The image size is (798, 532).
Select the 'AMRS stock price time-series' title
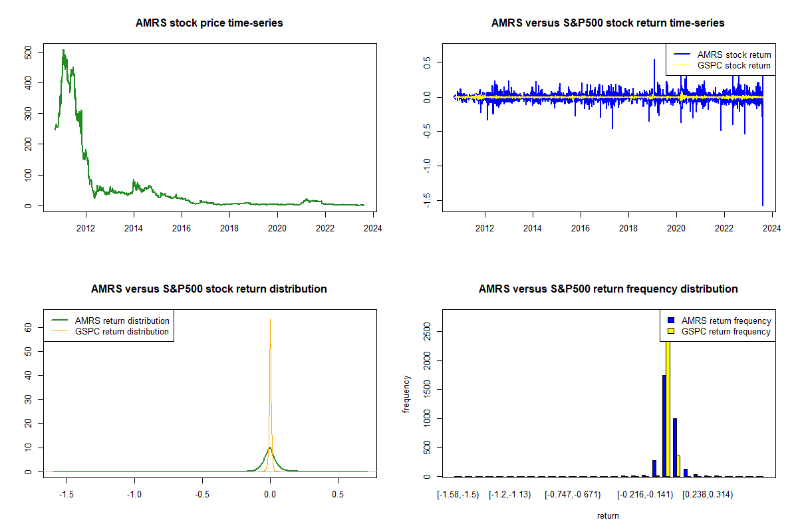[x=209, y=23]
